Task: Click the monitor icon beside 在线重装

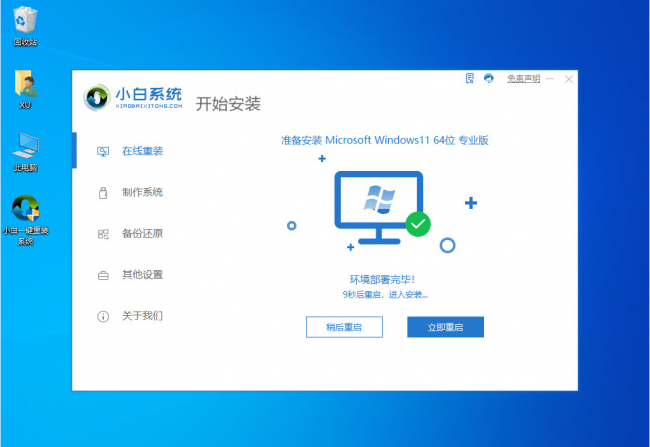Action: tap(103, 151)
